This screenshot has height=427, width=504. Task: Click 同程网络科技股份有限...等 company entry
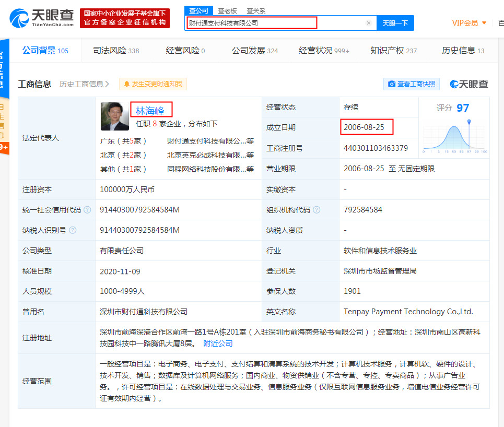coord(210,169)
